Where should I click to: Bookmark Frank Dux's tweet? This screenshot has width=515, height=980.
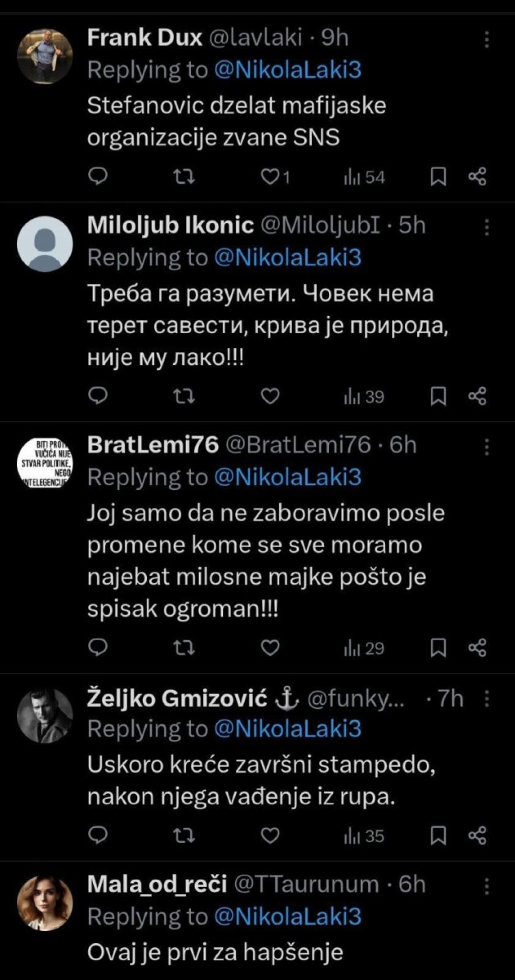[438, 177]
